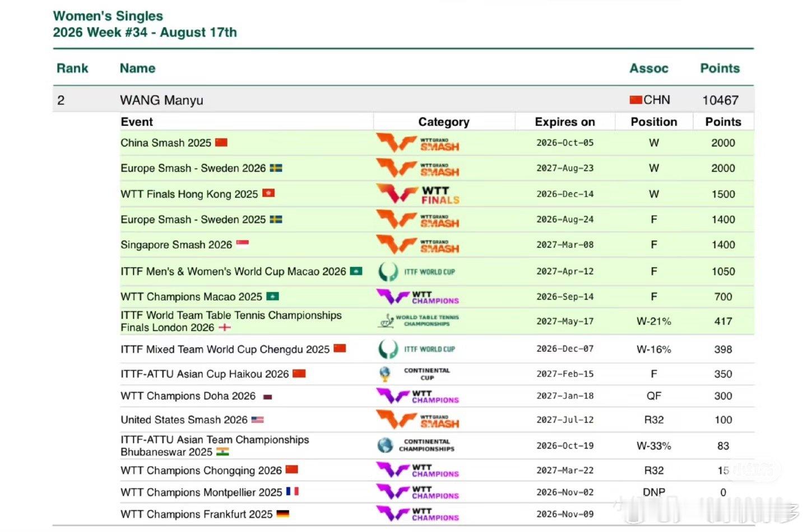
Task: Click Grand Smash logo in Singapore Smash row
Action: click(418, 245)
